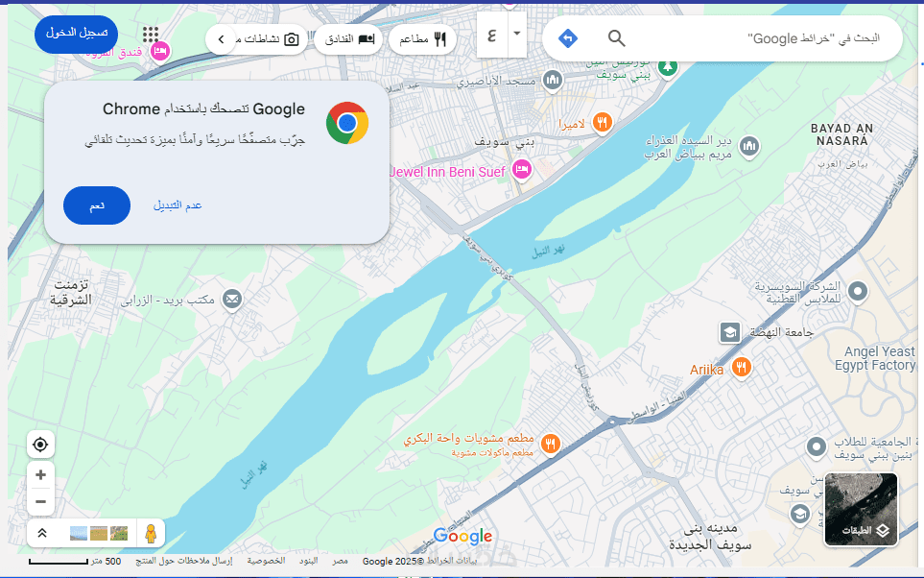Click the pink hotel pin near top left
Image resolution: width=924 pixels, height=578 pixels.
point(159,52)
